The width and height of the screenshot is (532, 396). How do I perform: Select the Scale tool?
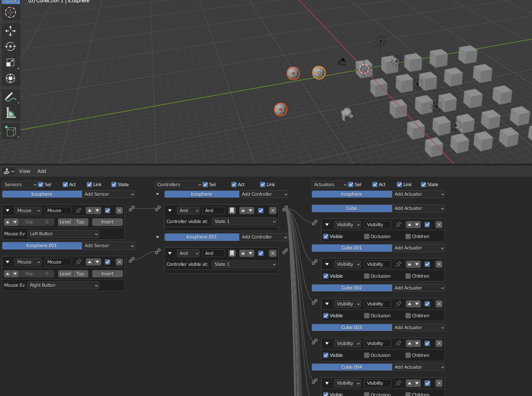pos(11,62)
